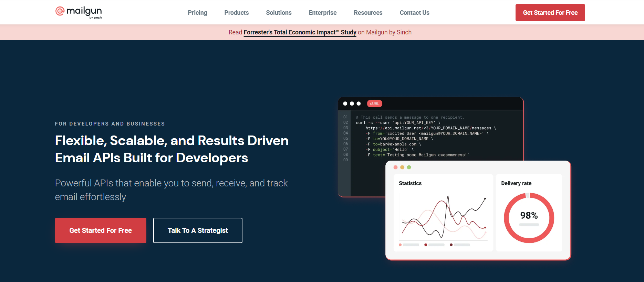Click the hero Get Started For Free button

click(x=101, y=230)
